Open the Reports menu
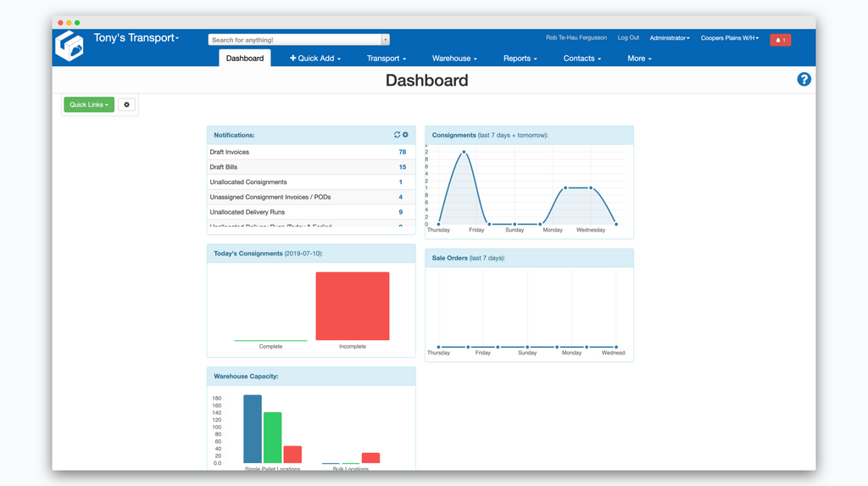This screenshot has height=486, width=868. pyautogui.click(x=520, y=59)
